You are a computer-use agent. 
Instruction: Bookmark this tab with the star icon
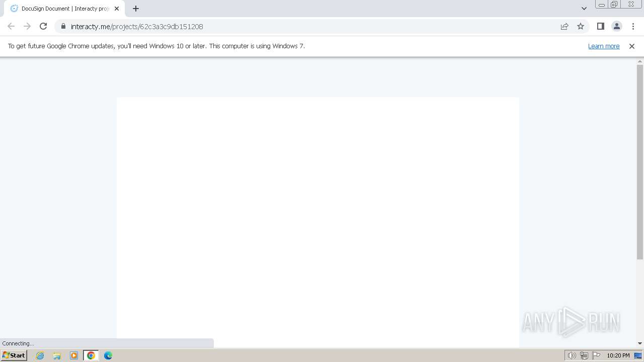coord(581,26)
